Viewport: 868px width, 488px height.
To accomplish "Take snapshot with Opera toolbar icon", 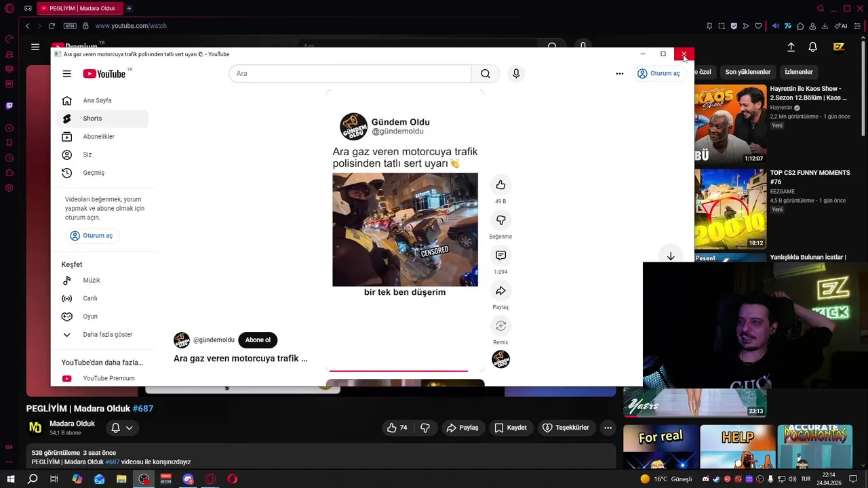I will 722,26.
